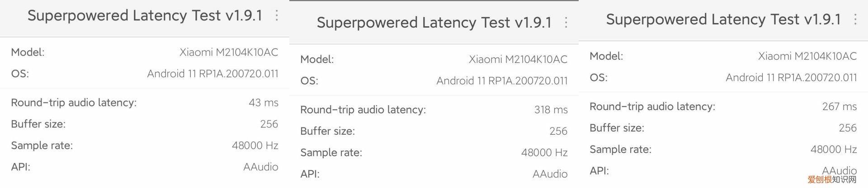Click Xiaomi M2104K10AC in the middle screenshot
Image resolution: width=868 pixels, height=188 pixels.
point(518,59)
